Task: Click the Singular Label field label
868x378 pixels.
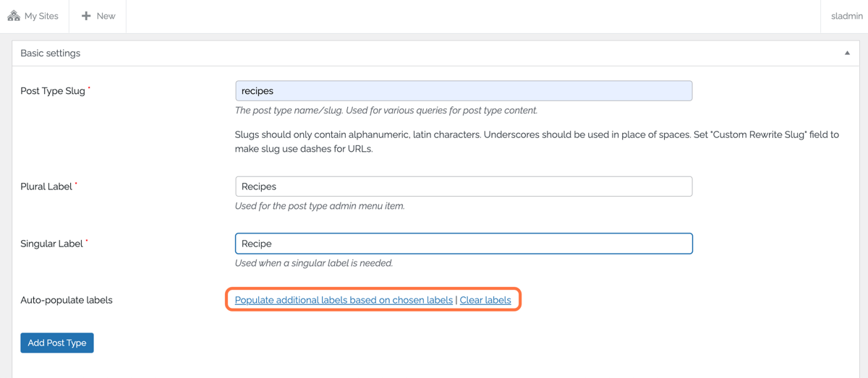Action: point(51,244)
